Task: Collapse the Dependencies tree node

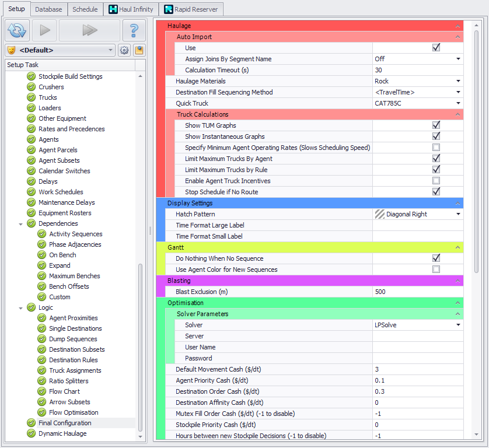Action: click(x=21, y=224)
